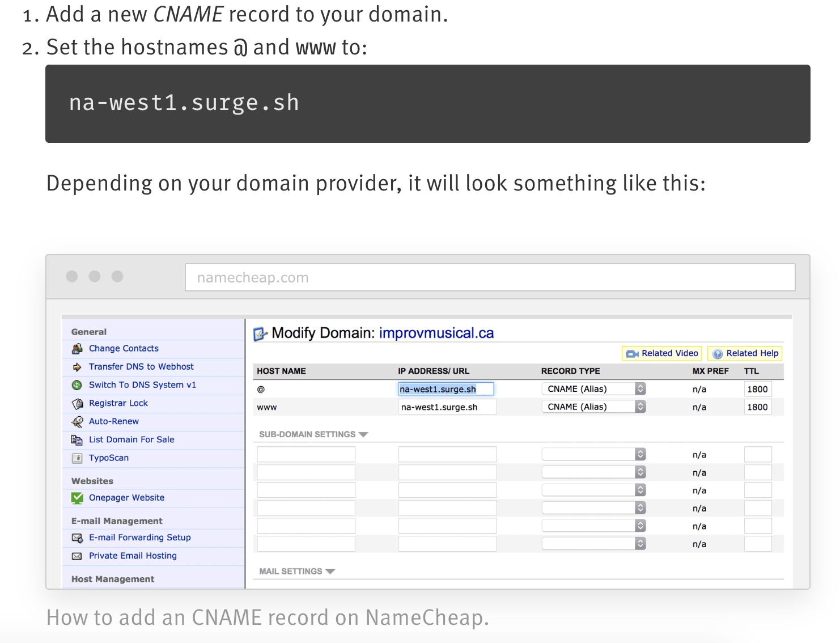The image size is (840, 643).
Task: Collapse the Sub-Domain Settings section
Action: (x=313, y=434)
